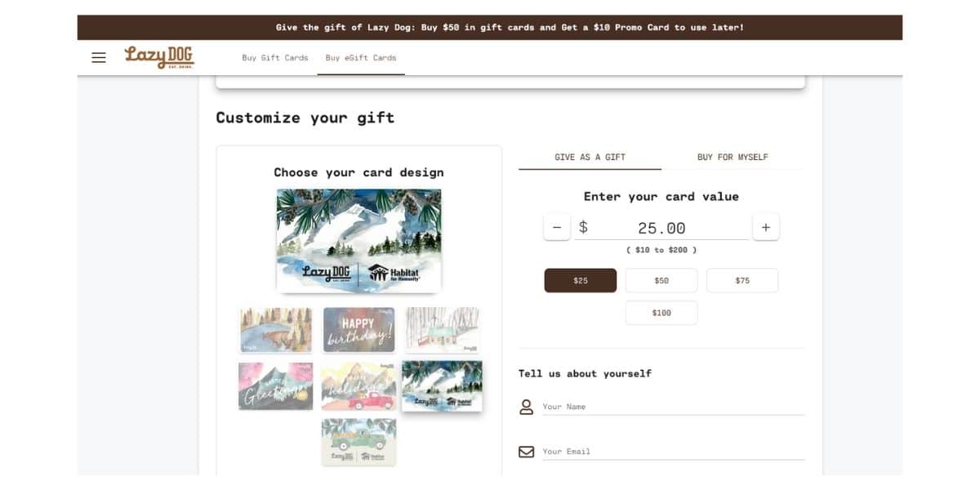The image size is (980, 490).
Task: Choose the Give as a Gift tab
Action: pos(590,157)
